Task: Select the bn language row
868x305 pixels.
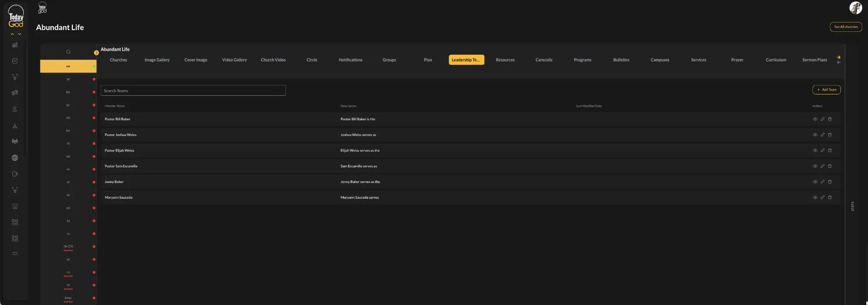Action: (x=68, y=92)
